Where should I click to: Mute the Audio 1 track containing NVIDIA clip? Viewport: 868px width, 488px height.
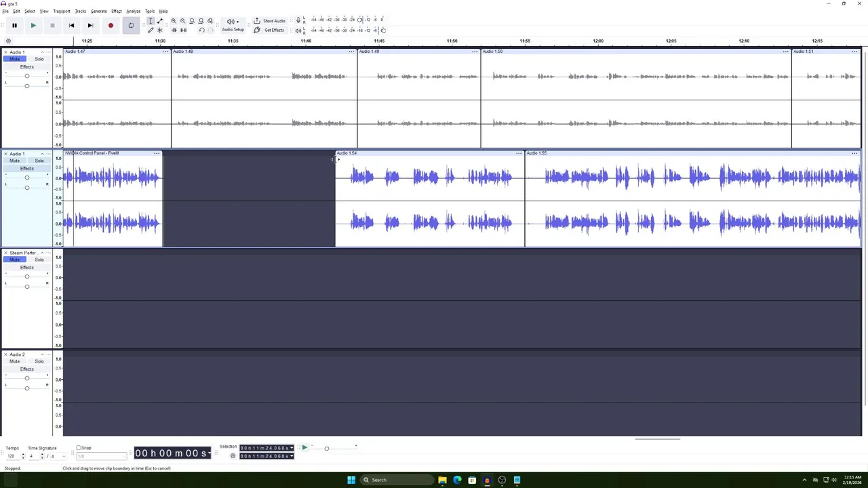[x=14, y=161]
